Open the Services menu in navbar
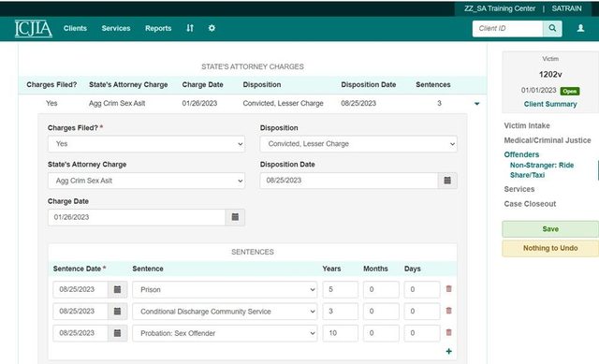Image resolution: width=599 pixels, height=364 pixels. 116,28
